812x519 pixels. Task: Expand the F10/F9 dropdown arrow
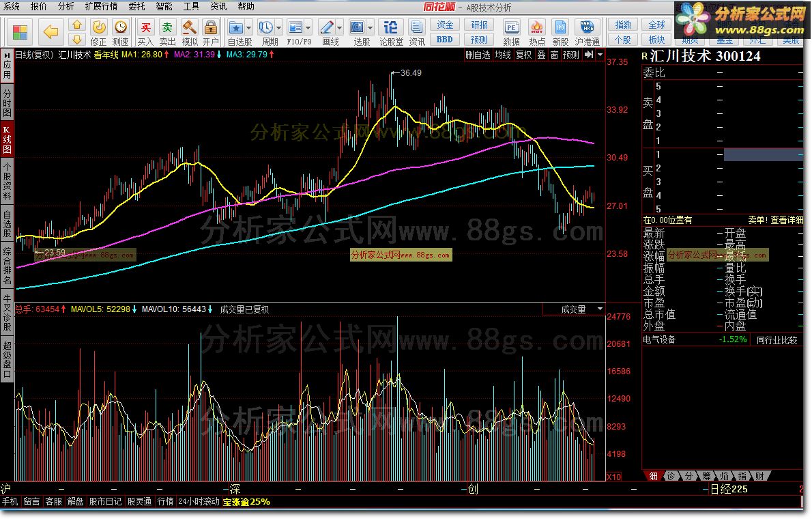point(308,27)
